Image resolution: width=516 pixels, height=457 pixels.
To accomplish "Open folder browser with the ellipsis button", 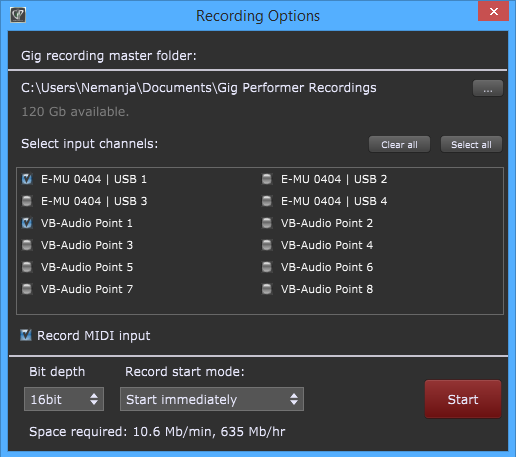I will click(488, 88).
